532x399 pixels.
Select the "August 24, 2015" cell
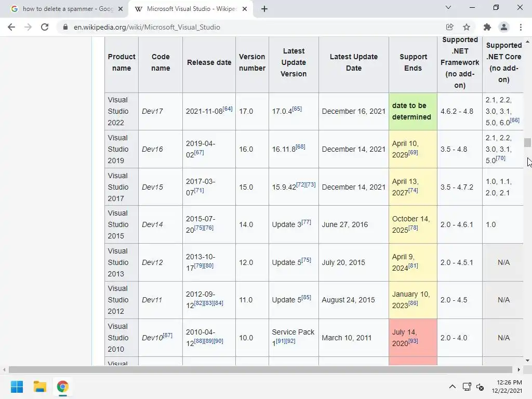pos(353,300)
